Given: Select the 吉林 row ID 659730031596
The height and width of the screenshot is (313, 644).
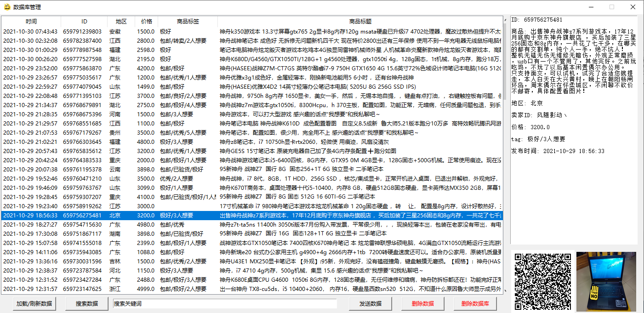Looking at the screenshot, I should [x=252, y=262].
